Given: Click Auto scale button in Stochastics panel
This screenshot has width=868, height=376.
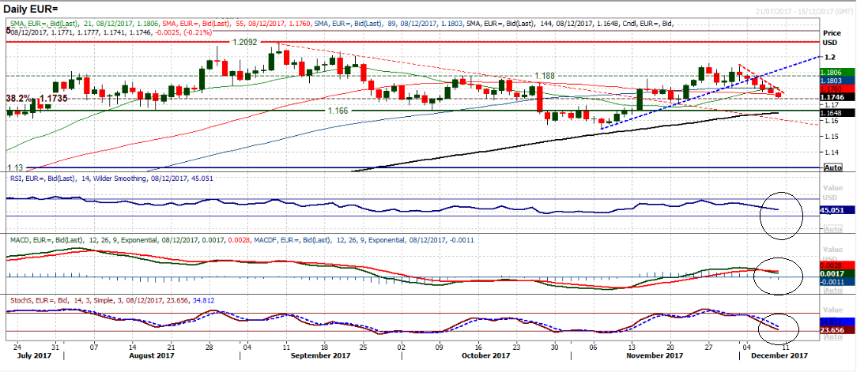Looking at the screenshot, I should point(832,337).
